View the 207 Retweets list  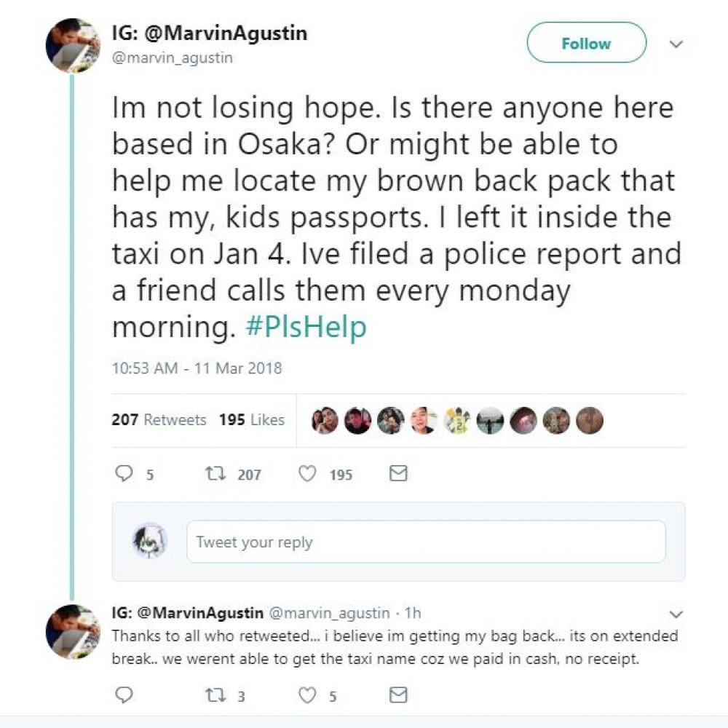pyautogui.click(x=159, y=420)
